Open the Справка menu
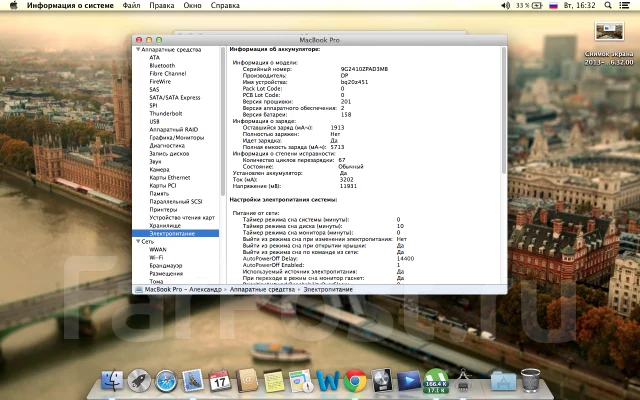The height and width of the screenshot is (400, 640). tap(225, 5)
